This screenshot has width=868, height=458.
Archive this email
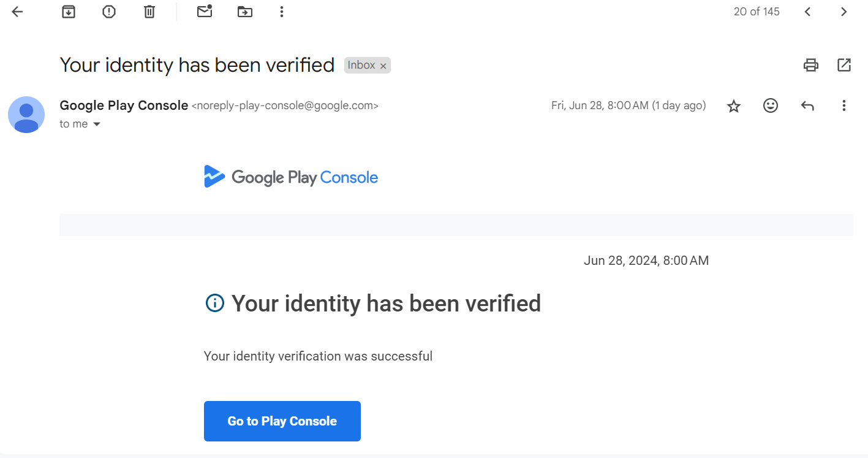click(x=69, y=12)
